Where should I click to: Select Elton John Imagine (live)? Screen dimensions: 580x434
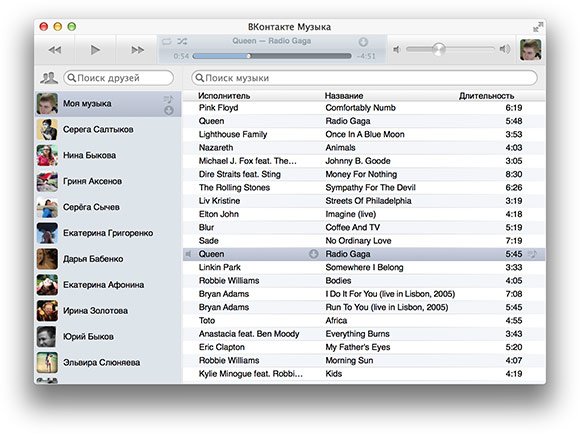pos(364,214)
